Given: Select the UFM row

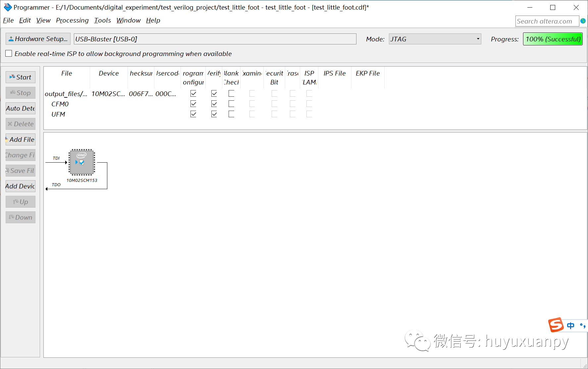Looking at the screenshot, I should [x=58, y=114].
